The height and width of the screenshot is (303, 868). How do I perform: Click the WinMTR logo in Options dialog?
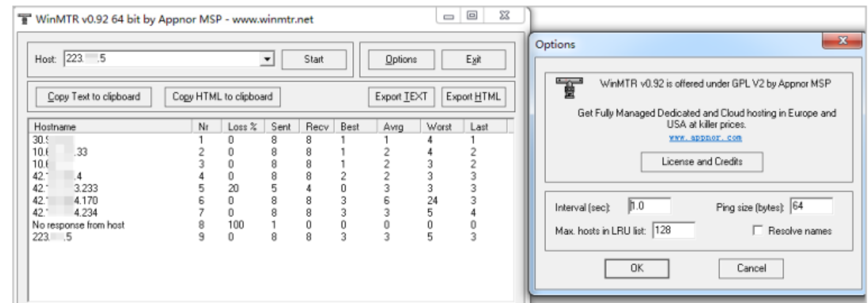point(569,88)
